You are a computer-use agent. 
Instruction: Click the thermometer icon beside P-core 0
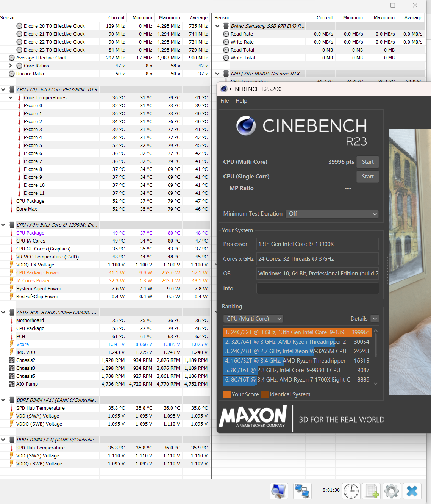[x=19, y=106]
